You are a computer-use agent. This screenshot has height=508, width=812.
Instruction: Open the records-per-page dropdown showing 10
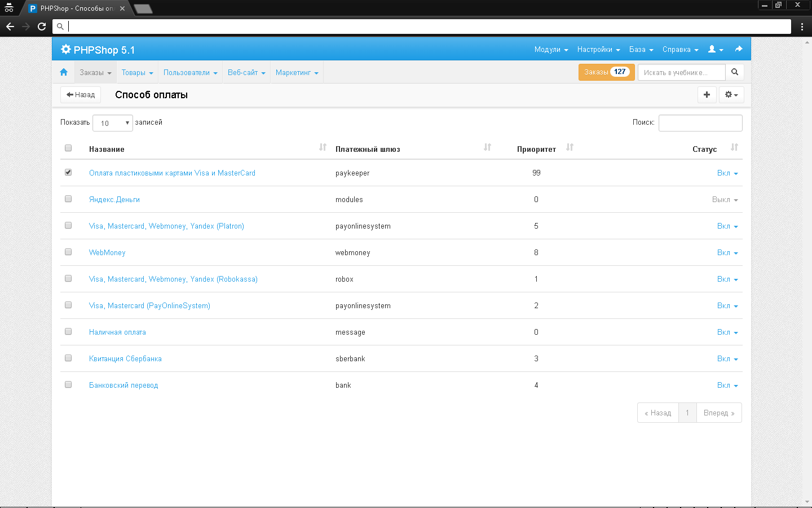(x=113, y=123)
